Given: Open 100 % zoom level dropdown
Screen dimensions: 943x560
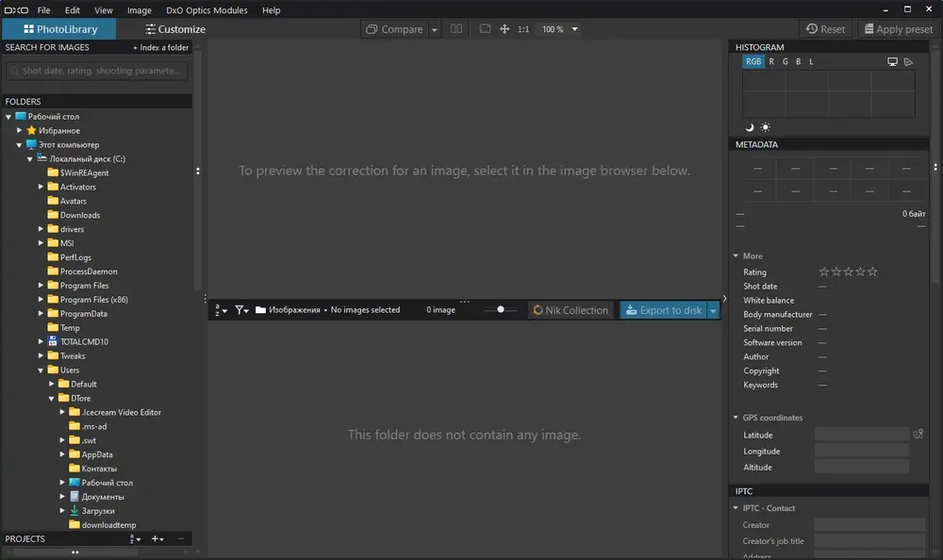Looking at the screenshot, I should 559,29.
